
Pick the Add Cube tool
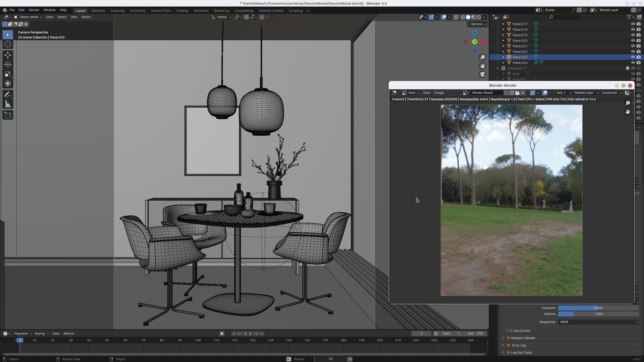8,115
